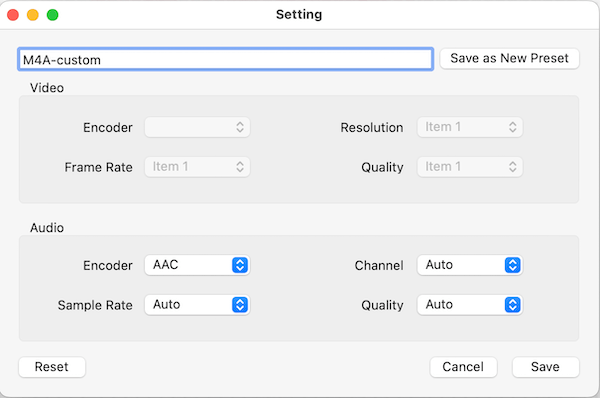Open the Video Resolution dropdown
This screenshot has width=600, height=398.
(x=470, y=127)
